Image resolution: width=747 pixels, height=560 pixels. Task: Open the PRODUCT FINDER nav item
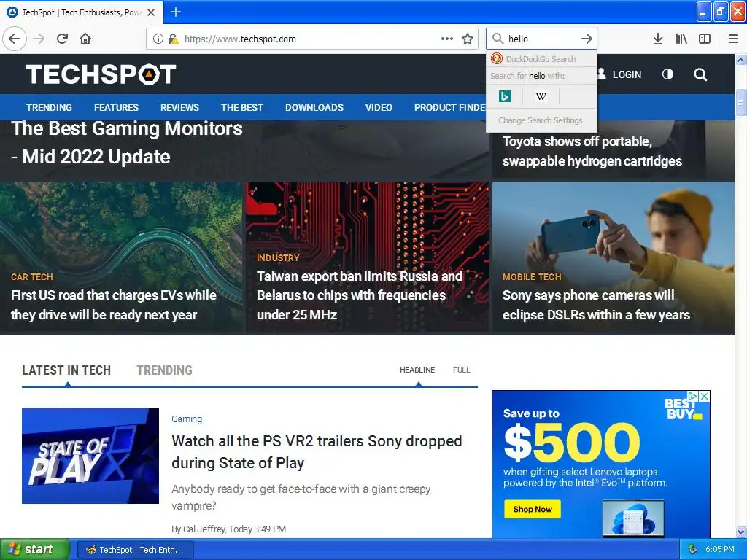pyautogui.click(x=449, y=108)
